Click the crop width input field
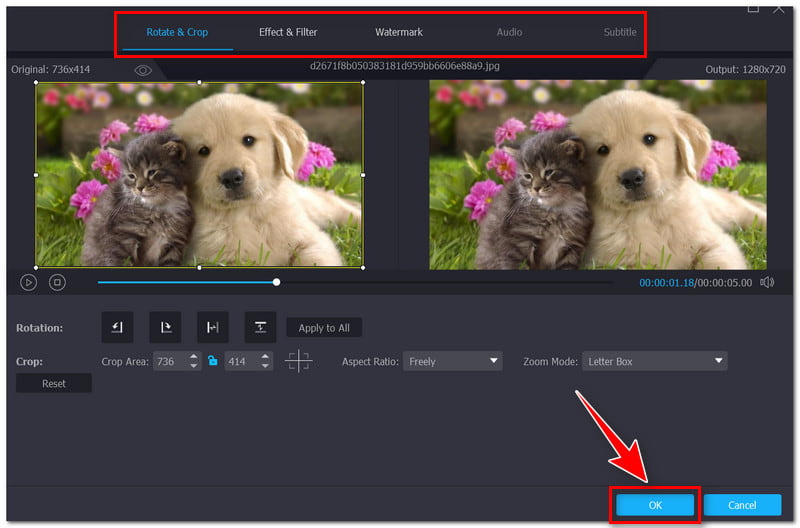 [168, 361]
